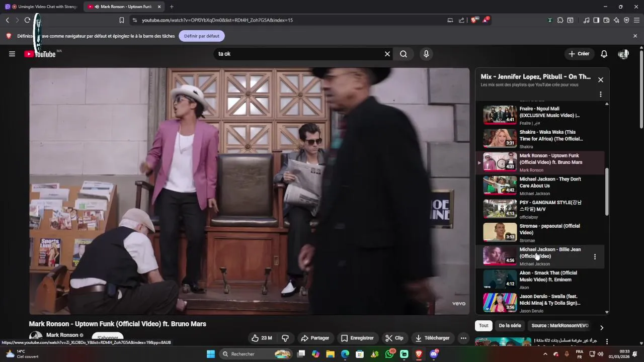644x362 pixels.
Task: Open the account avatar menu
Action: [623, 54]
